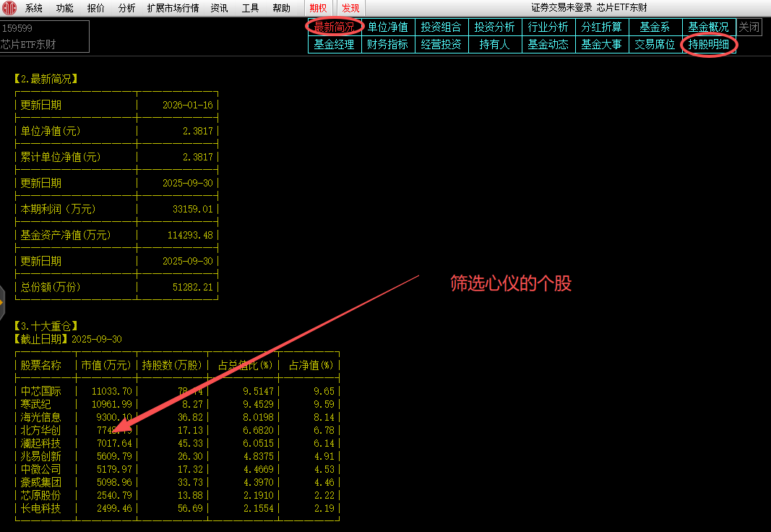Click the 证券交易未登录 title text

561,8
